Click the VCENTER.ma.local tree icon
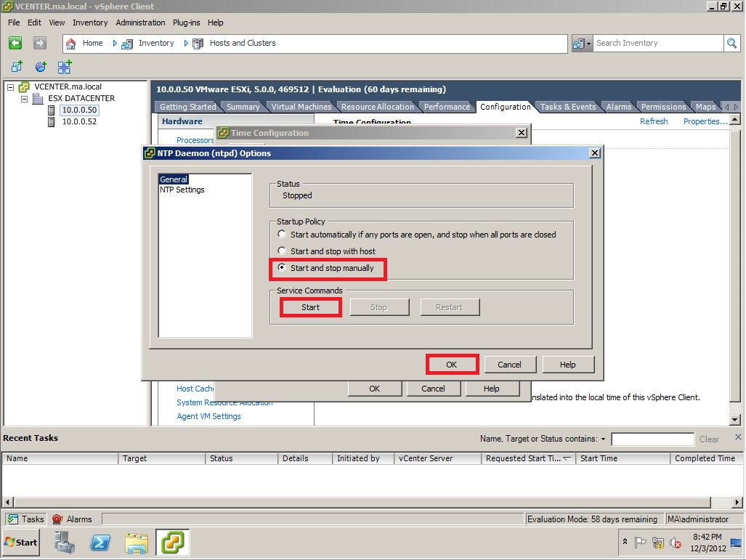Image resolution: width=746 pixels, height=560 pixels. pyautogui.click(x=24, y=87)
